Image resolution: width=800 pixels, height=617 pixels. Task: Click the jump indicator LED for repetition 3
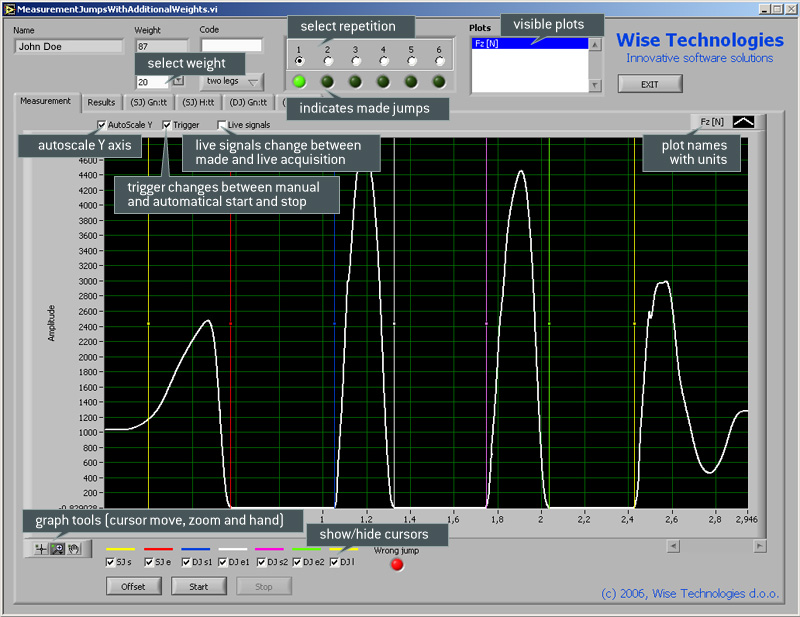tap(356, 81)
